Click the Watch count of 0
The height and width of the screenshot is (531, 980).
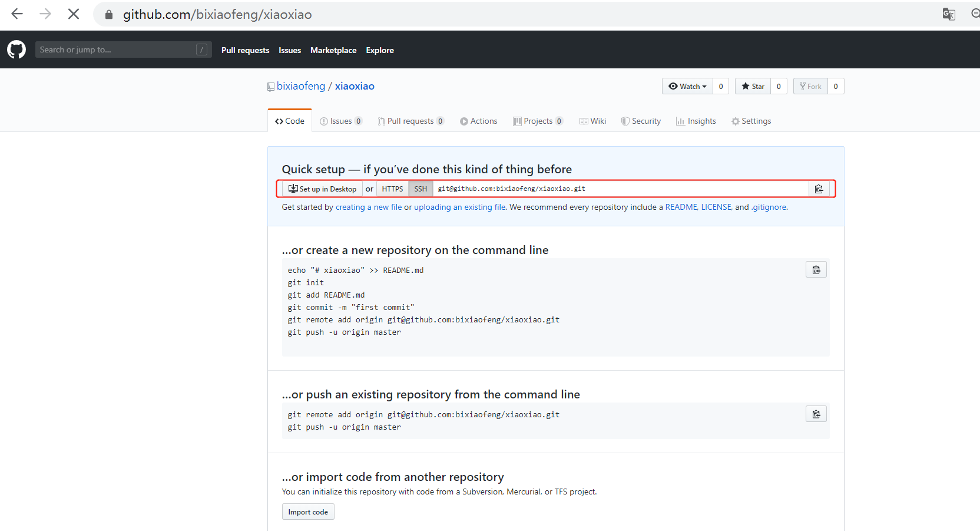pyautogui.click(x=721, y=87)
